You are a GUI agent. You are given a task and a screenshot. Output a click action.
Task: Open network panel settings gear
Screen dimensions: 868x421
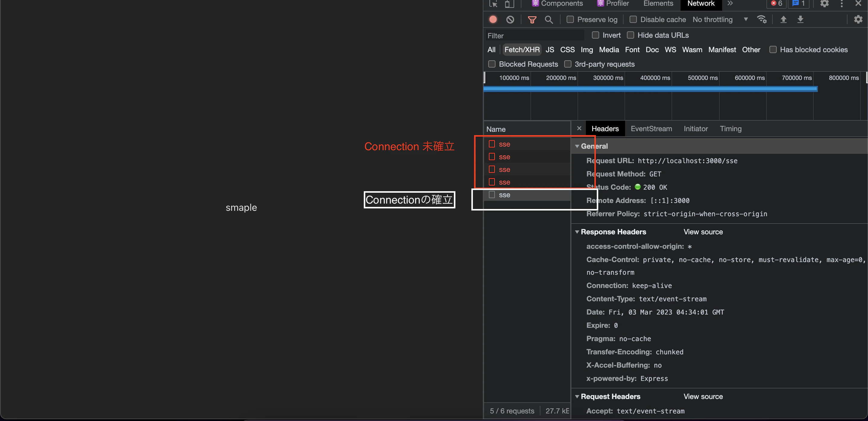(858, 20)
